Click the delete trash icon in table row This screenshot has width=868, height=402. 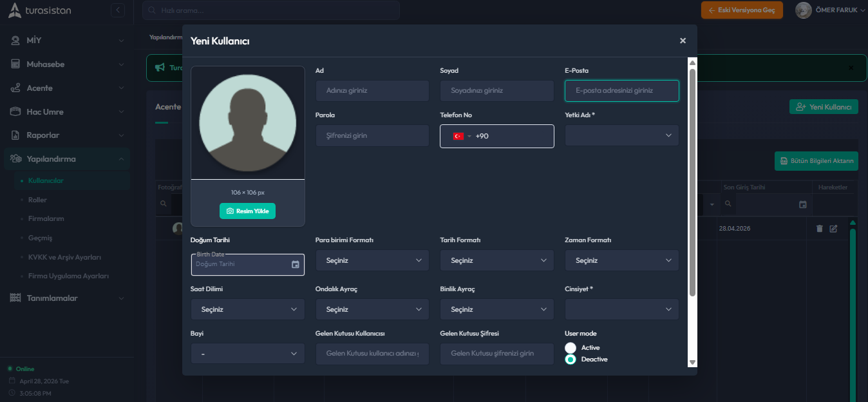click(819, 229)
